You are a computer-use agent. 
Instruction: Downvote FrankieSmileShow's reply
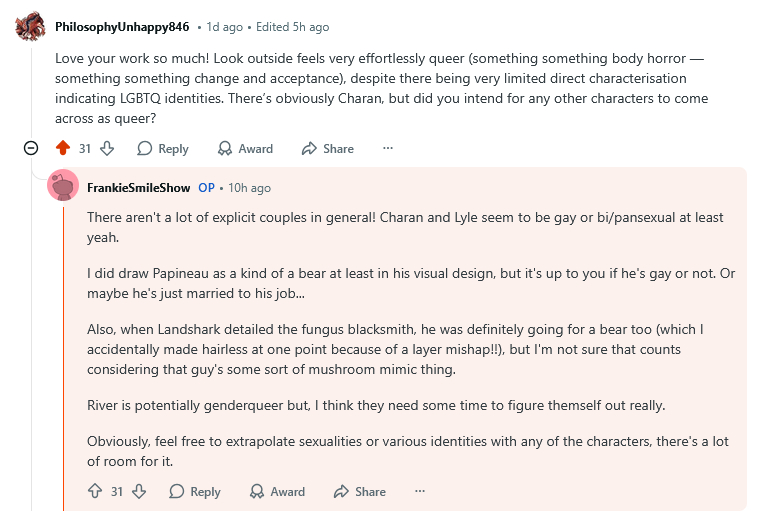139,491
